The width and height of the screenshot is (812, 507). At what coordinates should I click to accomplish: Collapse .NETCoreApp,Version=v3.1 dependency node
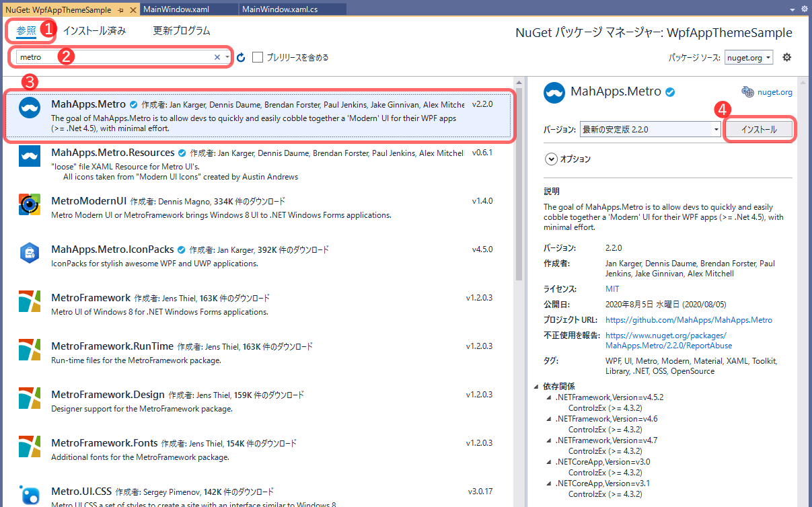(548, 483)
